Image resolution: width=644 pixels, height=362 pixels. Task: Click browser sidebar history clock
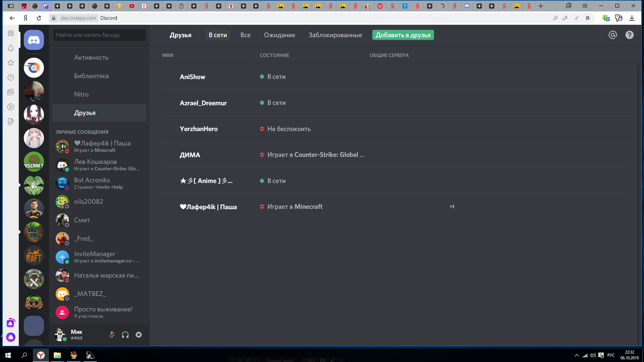10,77
